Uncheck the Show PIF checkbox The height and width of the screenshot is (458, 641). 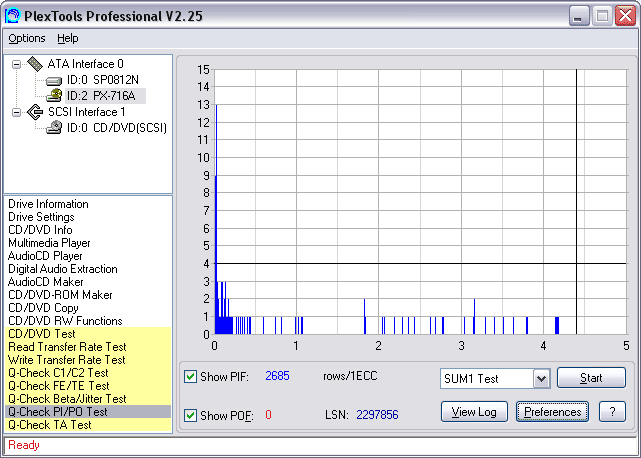[x=190, y=376]
